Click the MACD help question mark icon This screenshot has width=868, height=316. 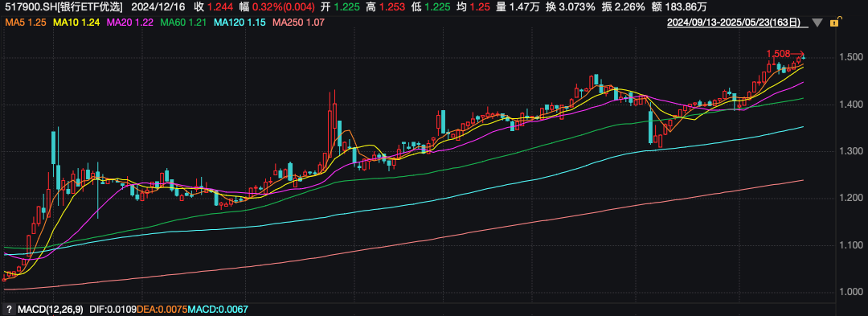point(8,310)
